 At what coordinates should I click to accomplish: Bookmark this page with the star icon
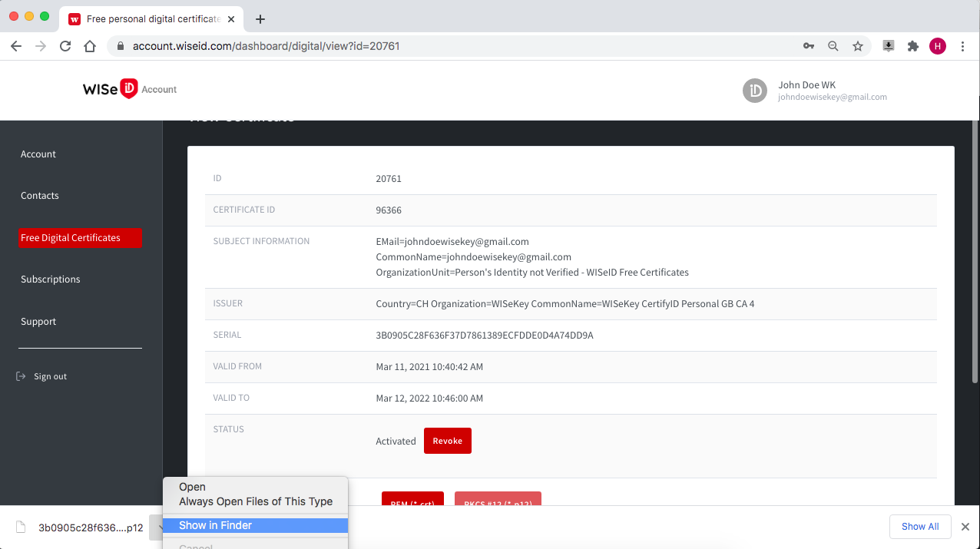point(858,46)
